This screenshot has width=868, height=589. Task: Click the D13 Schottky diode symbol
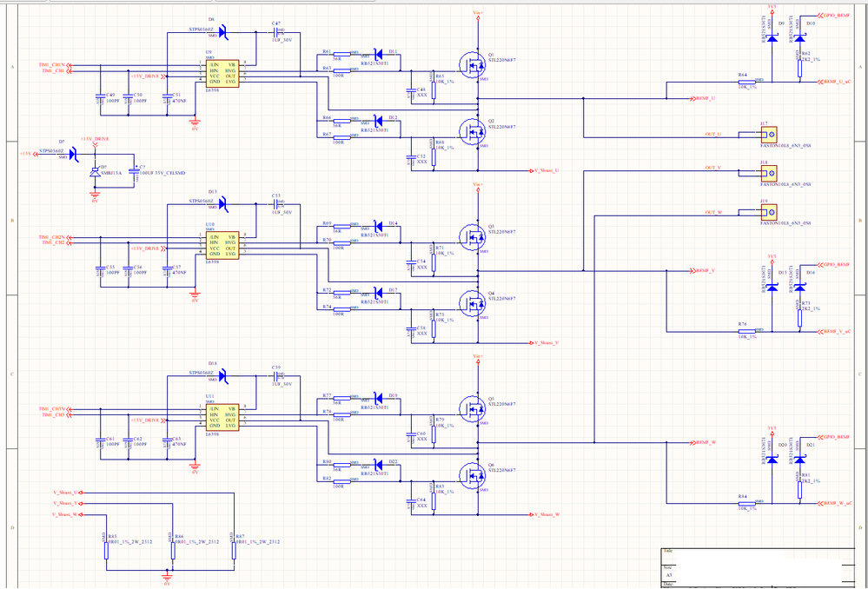(223, 204)
